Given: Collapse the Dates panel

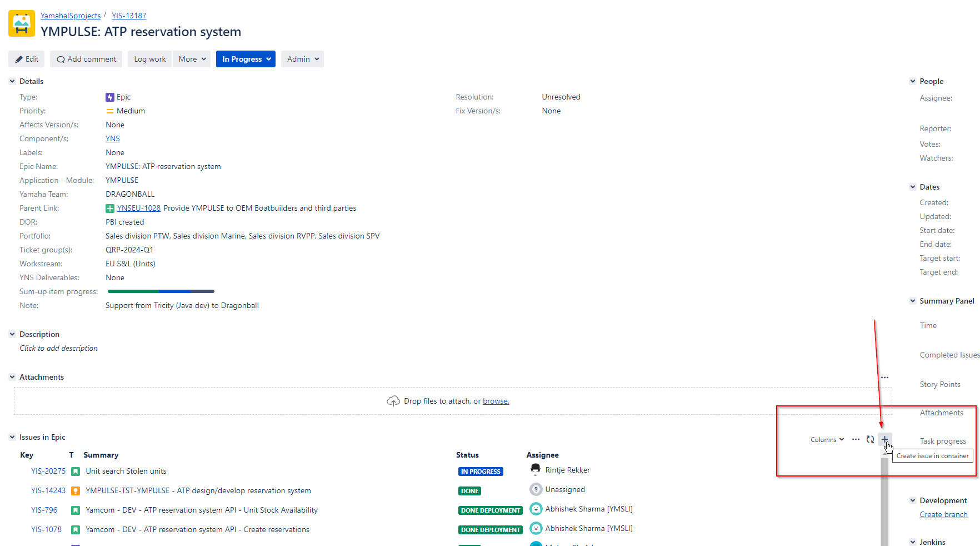Looking at the screenshot, I should pos(912,187).
